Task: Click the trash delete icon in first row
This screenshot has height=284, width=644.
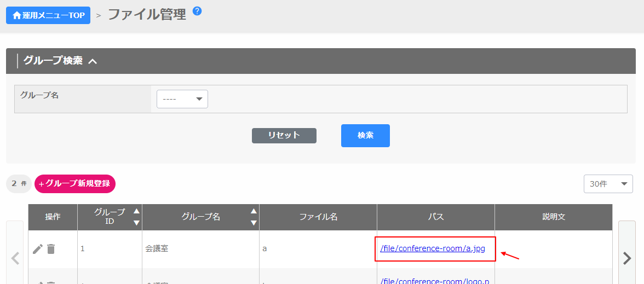Action: (x=51, y=249)
